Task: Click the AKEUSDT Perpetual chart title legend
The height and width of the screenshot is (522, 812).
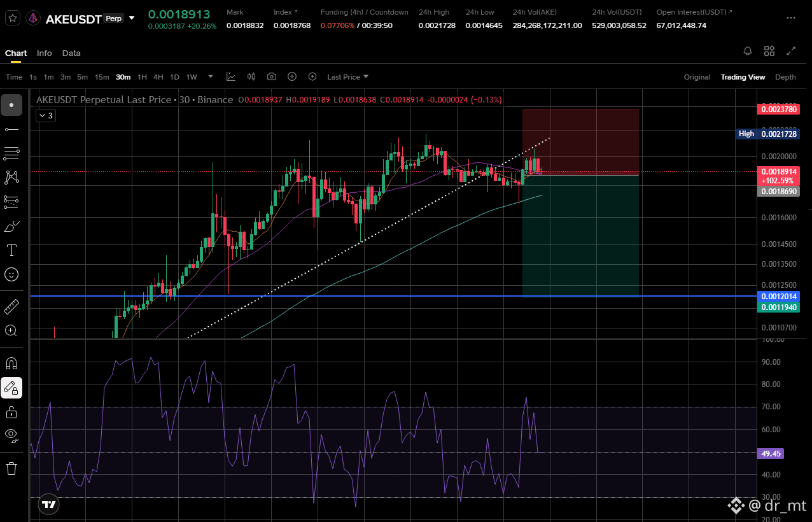Action: (x=134, y=100)
